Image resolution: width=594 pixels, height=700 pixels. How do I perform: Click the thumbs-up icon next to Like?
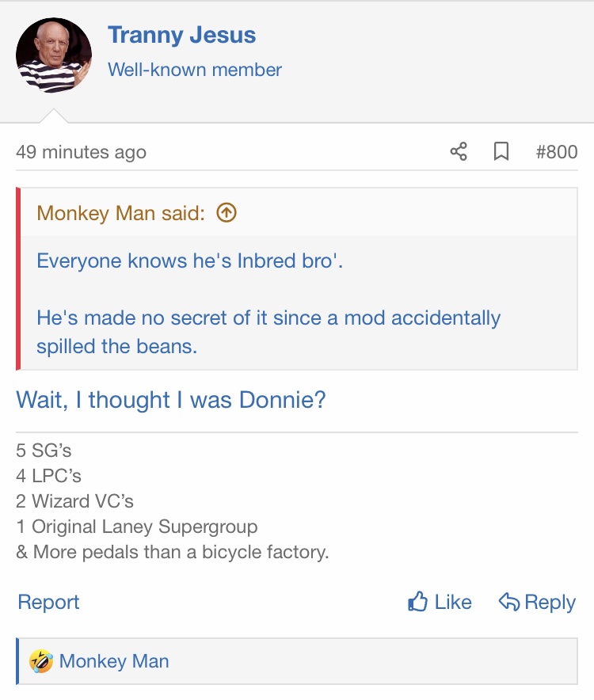(x=417, y=603)
